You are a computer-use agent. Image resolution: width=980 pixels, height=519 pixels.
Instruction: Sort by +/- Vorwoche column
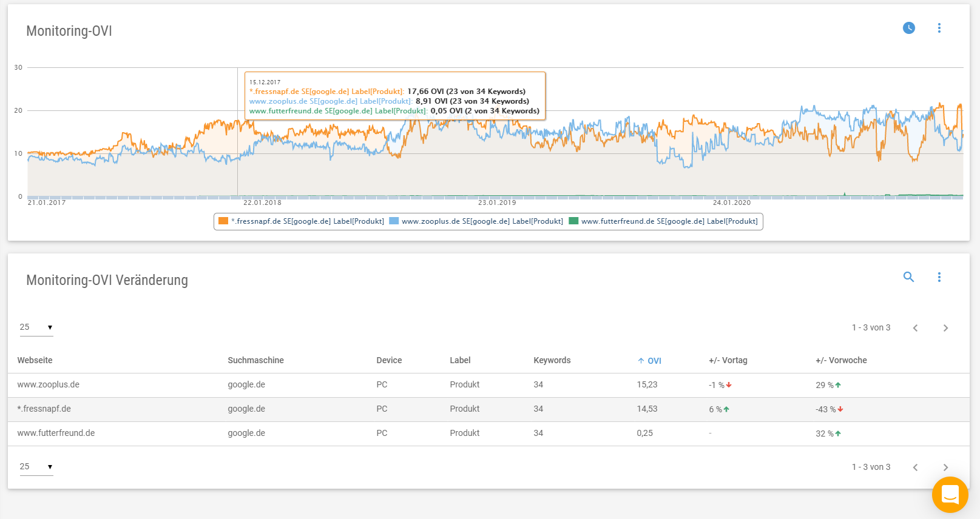841,360
